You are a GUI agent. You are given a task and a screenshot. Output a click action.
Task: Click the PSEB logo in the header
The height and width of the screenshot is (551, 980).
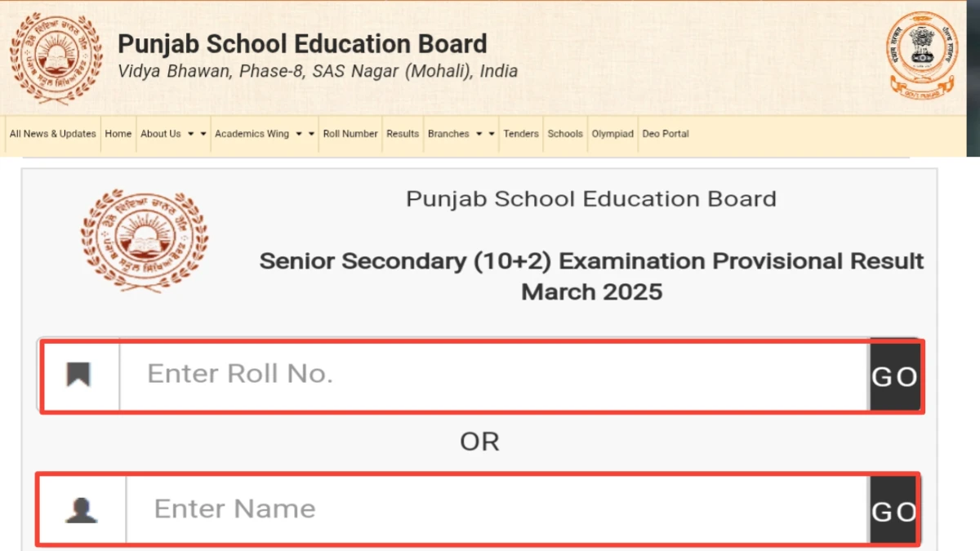coord(56,57)
